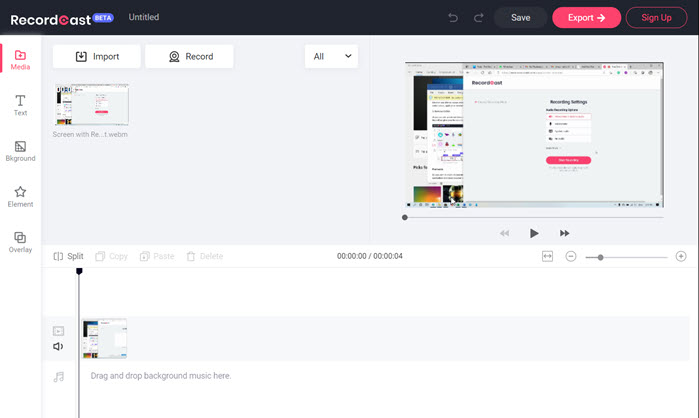Image resolution: width=699 pixels, height=418 pixels.
Task: Click the Screen with Re...t.webm file name
Action: point(90,134)
